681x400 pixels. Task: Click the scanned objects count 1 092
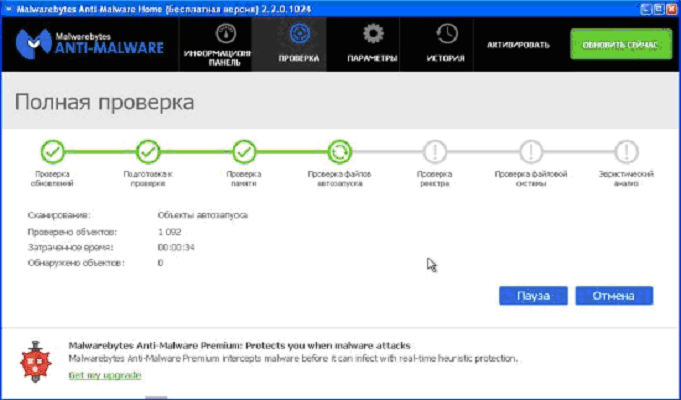click(169, 232)
